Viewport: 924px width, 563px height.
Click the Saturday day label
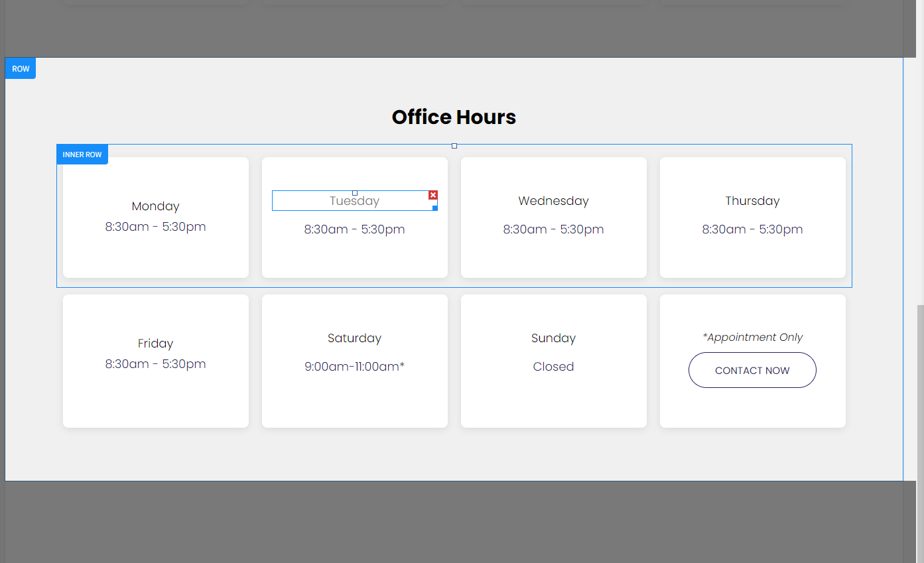click(x=355, y=338)
